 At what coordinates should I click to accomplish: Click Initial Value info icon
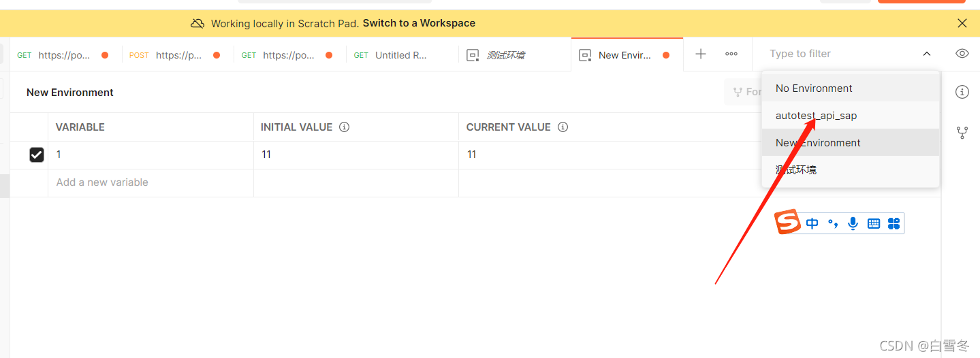[x=345, y=127]
